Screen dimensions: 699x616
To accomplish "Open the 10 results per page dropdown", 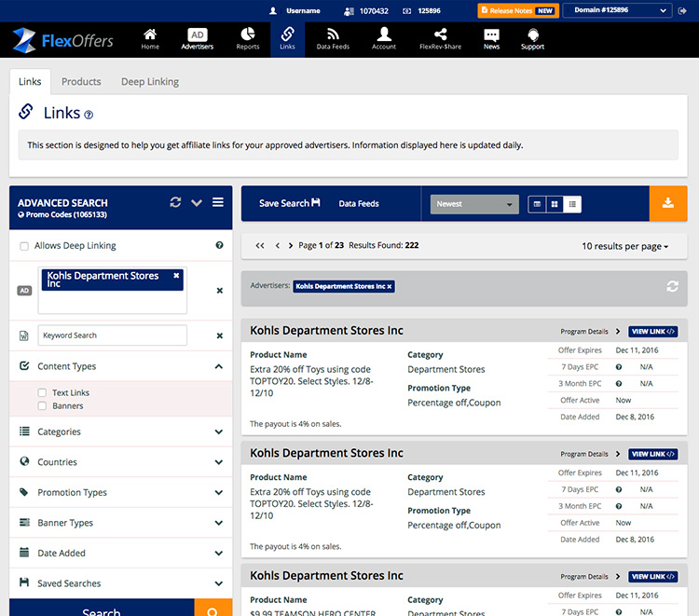I will 624,246.
